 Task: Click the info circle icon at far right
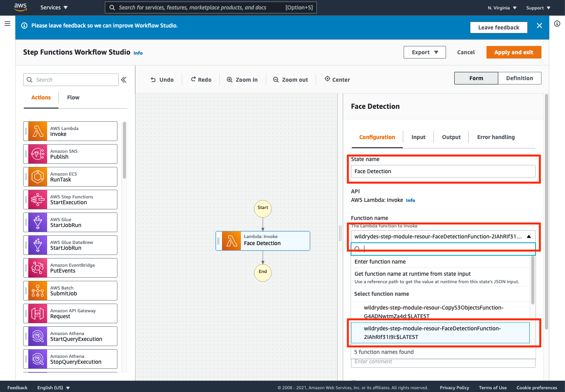(x=557, y=24)
